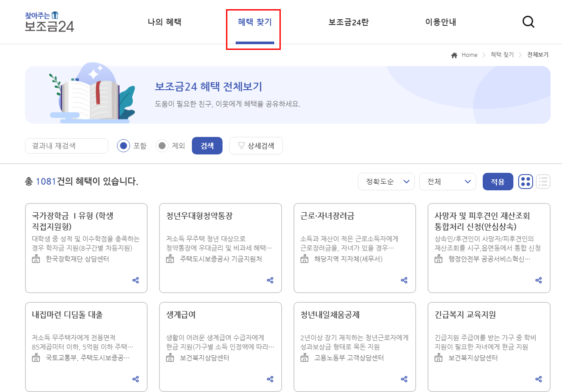
Task: Share the 근로·자녀장려금 card
Action: pyautogui.click(x=404, y=280)
